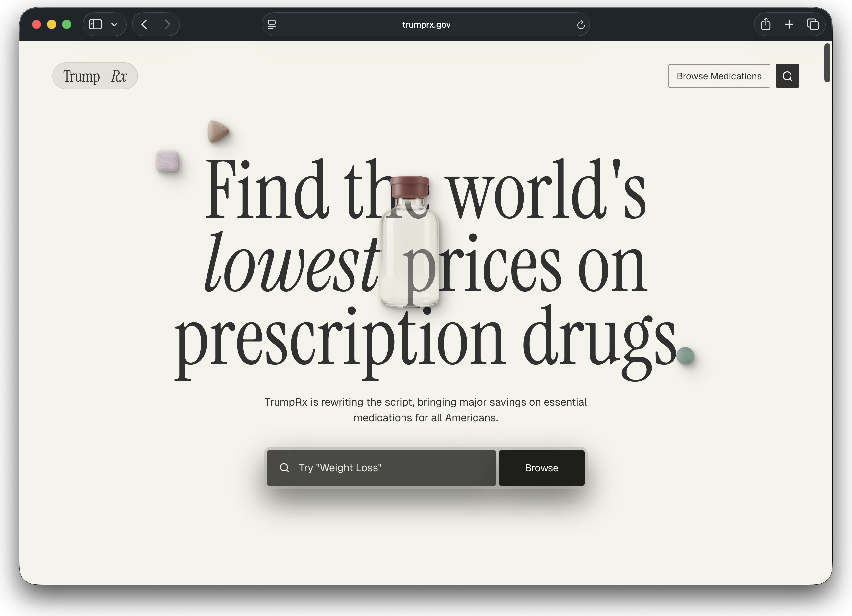Click the dark search icon button in header
Image resolution: width=852 pixels, height=616 pixels.
787,76
